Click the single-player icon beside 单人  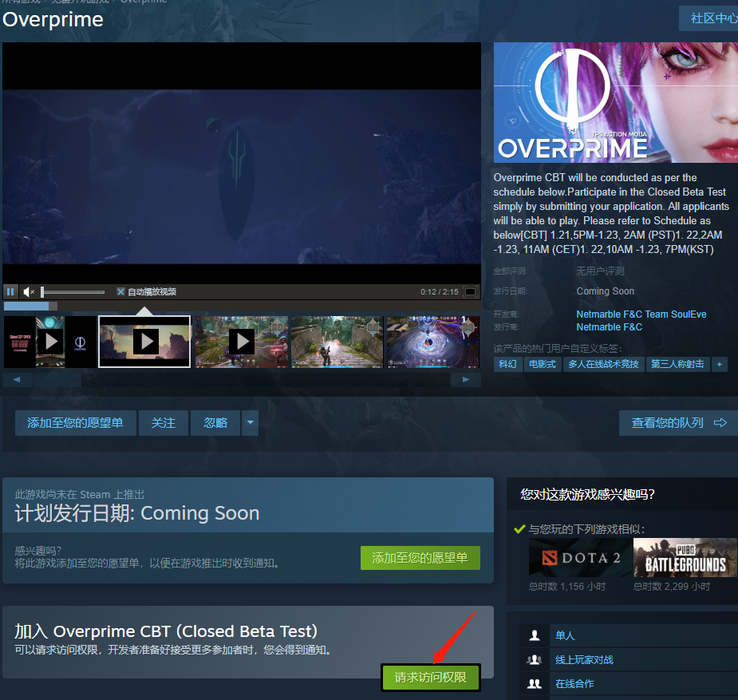click(x=535, y=635)
